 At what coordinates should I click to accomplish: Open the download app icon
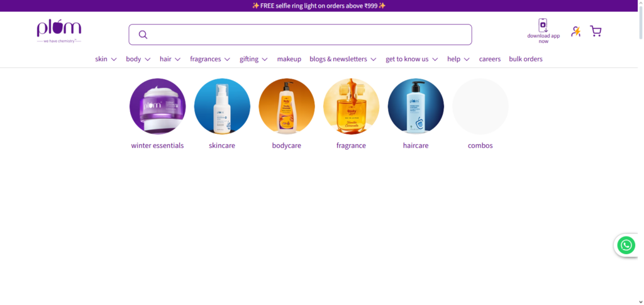543,26
